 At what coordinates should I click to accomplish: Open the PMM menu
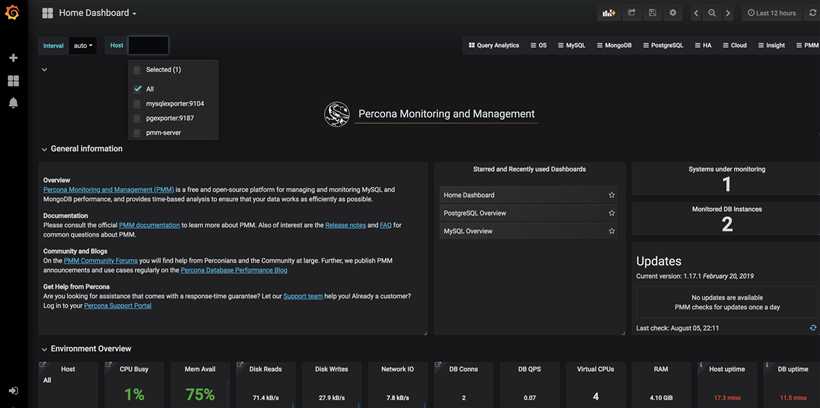(807, 46)
